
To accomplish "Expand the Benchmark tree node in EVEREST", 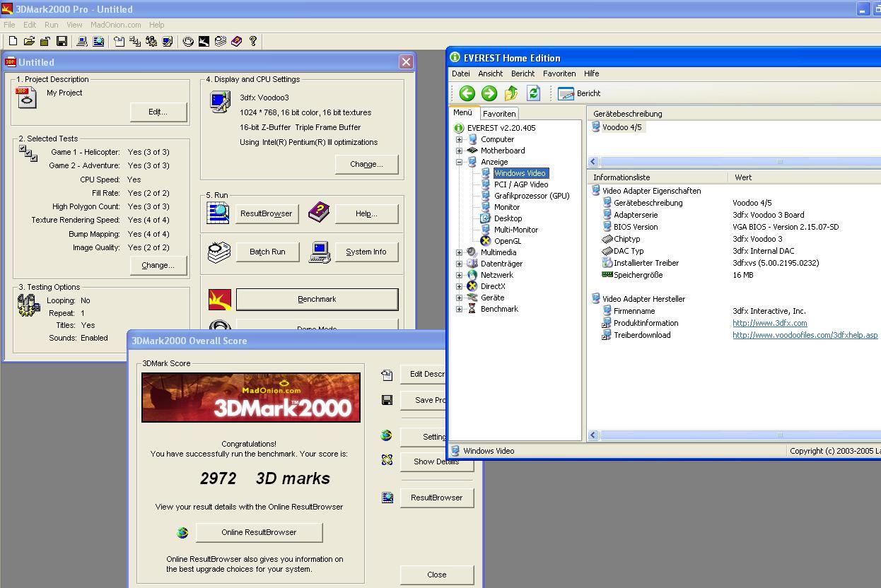I will [459, 309].
